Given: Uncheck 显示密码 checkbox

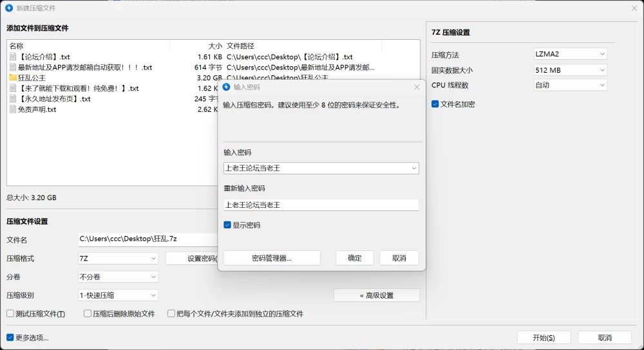Looking at the screenshot, I should [227, 225].
